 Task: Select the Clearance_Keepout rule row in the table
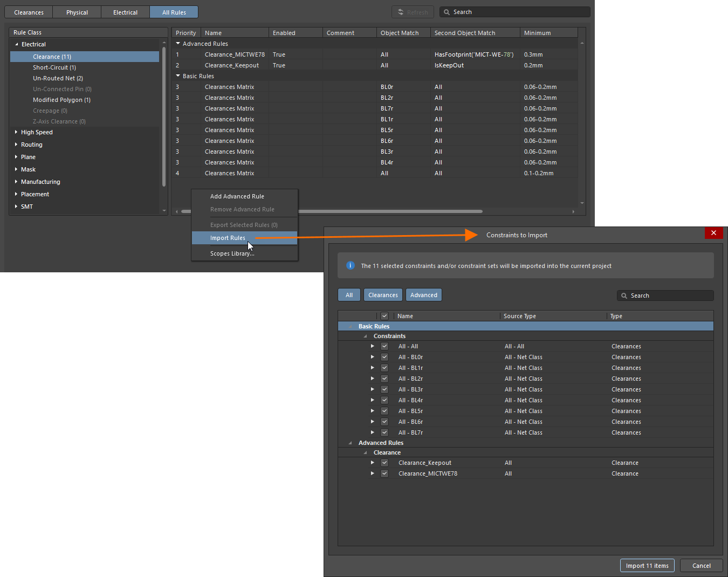tap(375, 65)
